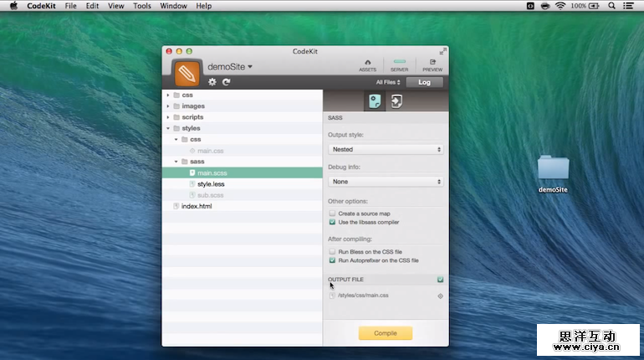This screenshot has width=644, height=360.
Task: Click the refresh project icon
Action: pos(227,82)
